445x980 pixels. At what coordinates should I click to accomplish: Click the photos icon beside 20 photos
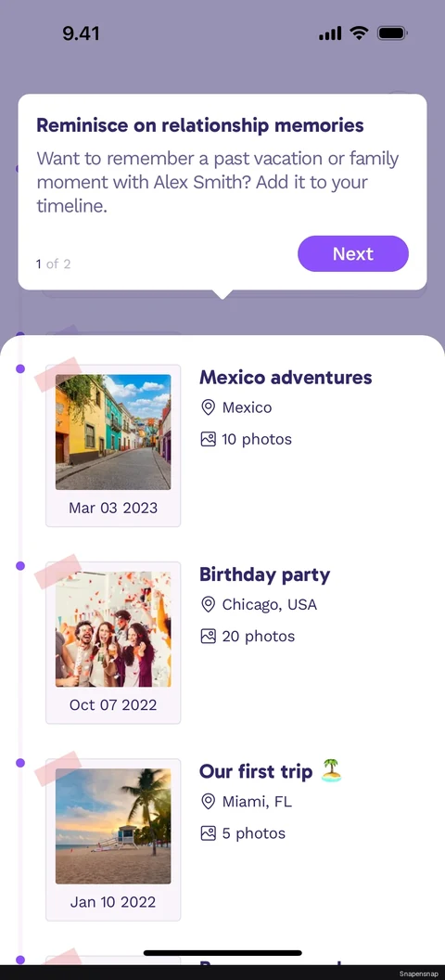(208, 637)
